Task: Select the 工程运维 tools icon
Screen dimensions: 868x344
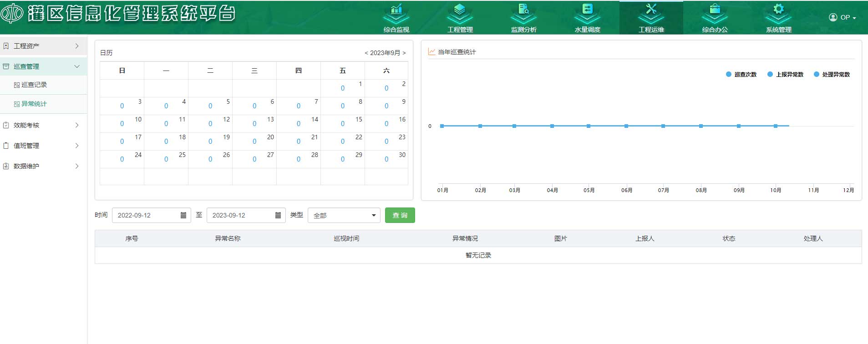Action: pos(651,10)
